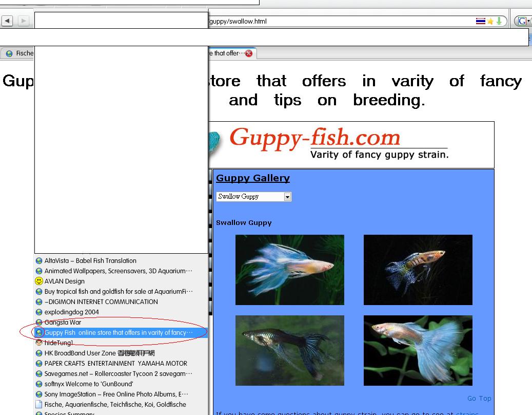Click the green down-arrow icon in address bar
Image resolution: width=532 pixels, height=415 pixels.
click(499, 21)
